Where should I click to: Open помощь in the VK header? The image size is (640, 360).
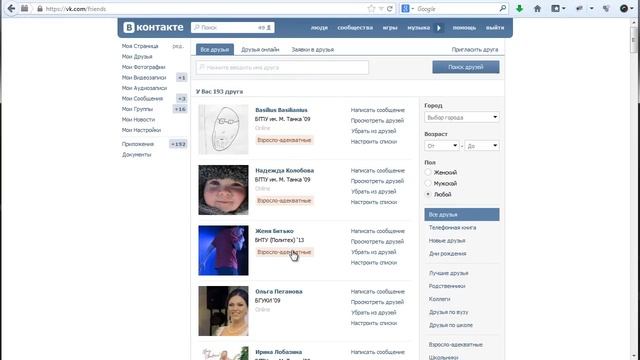click(464, 28)
